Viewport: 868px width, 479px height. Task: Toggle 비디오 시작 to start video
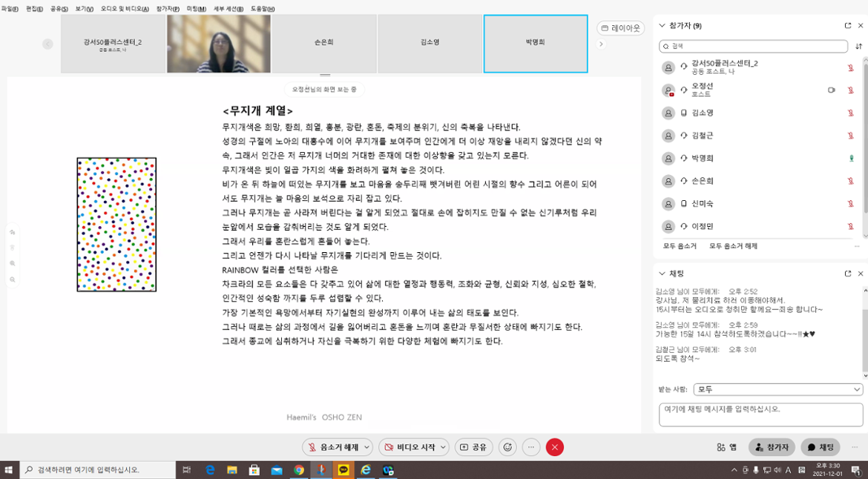point(410,447)
